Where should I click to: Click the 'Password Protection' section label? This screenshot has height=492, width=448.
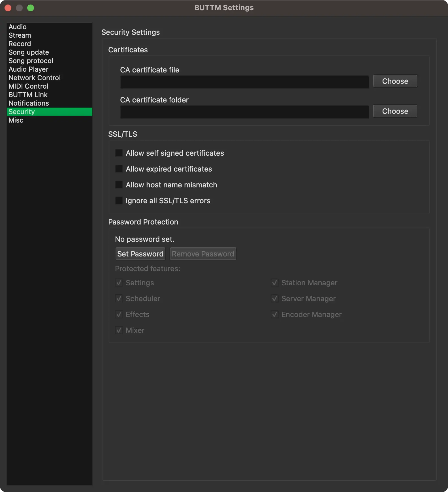143,222
